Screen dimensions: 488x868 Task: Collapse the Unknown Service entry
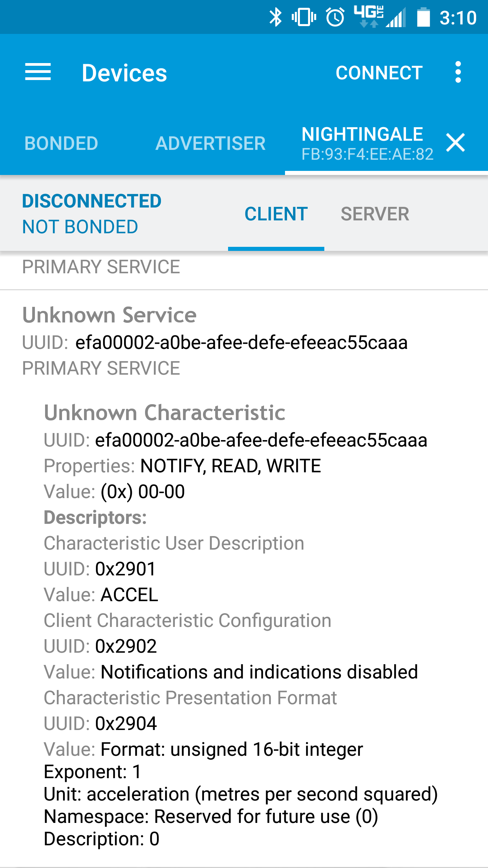click(109, 315)
